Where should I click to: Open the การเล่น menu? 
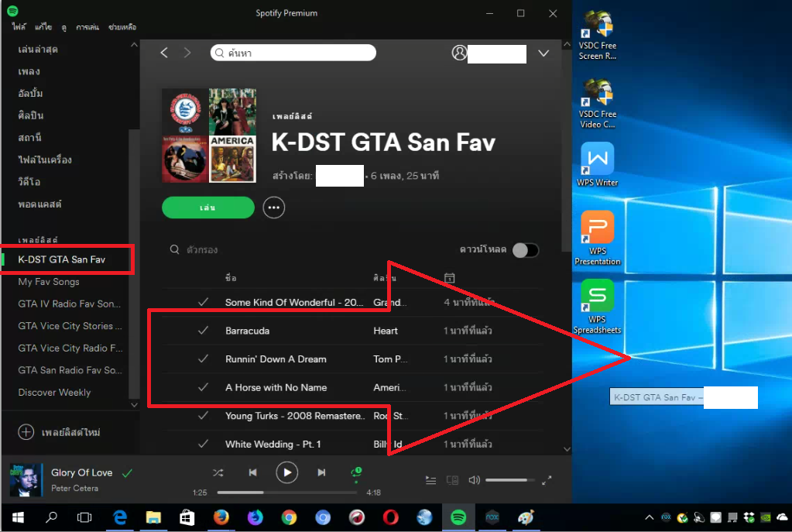click(87, 27)
